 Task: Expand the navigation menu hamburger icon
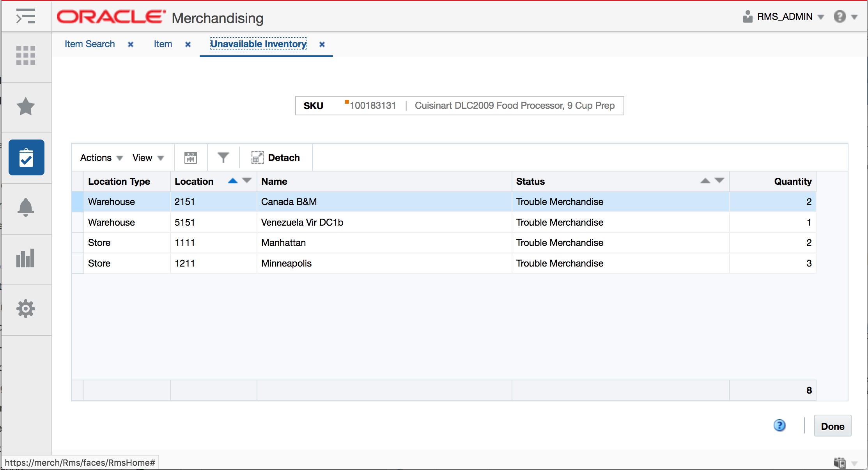coord(26,16)
